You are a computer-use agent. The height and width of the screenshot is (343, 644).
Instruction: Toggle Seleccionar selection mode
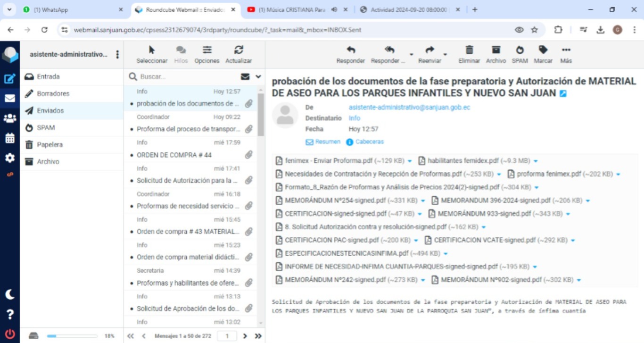tap(152, 50)
